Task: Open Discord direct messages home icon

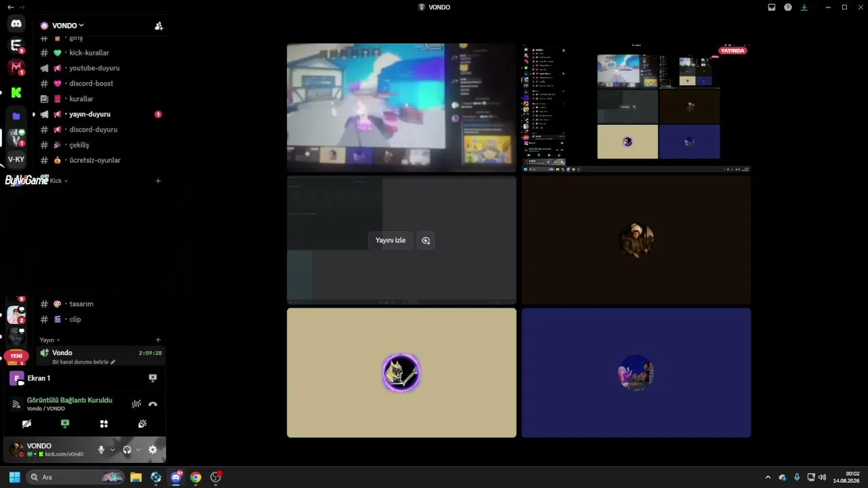Action: tap(16, 24)
